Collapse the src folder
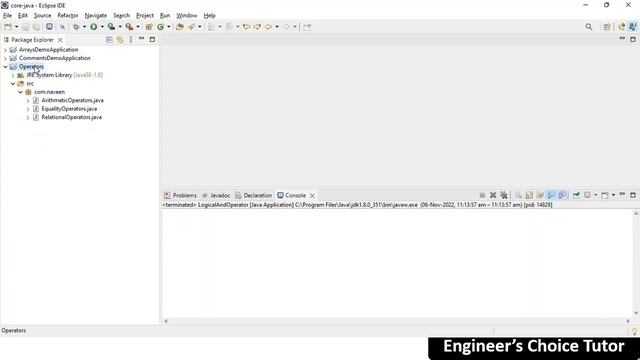The image size is (640, 360). pos(13,84)
